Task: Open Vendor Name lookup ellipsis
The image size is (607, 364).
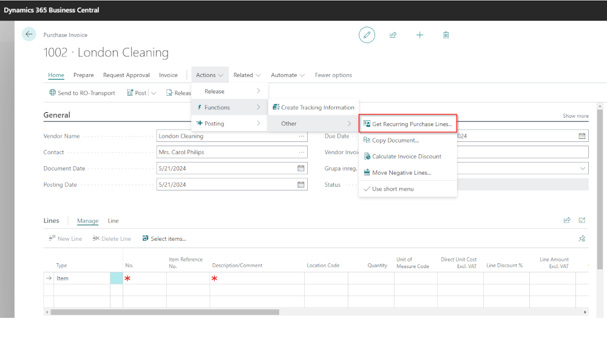Action: click(x=302, y=136)
